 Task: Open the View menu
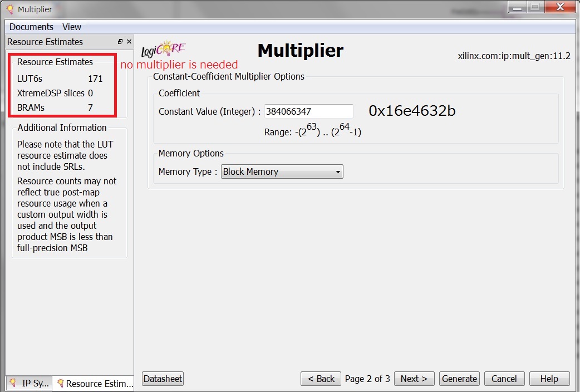(x=71, y=27)
